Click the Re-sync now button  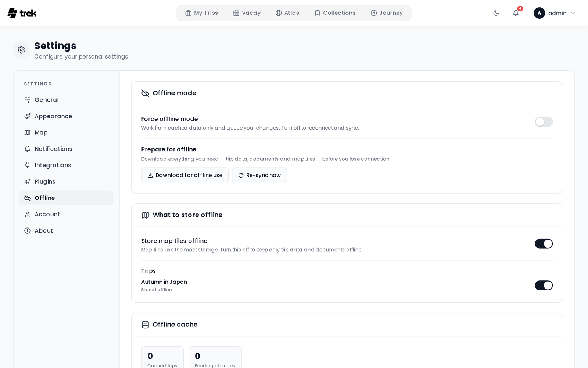(x=259, y=176)
